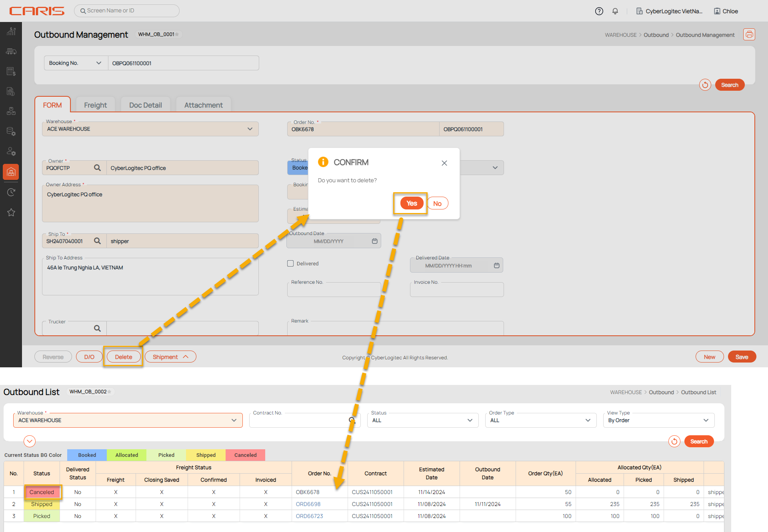
Task: Expand the ACE WAREHOUSE dropdown in the form
Action: tap(250, 129)
